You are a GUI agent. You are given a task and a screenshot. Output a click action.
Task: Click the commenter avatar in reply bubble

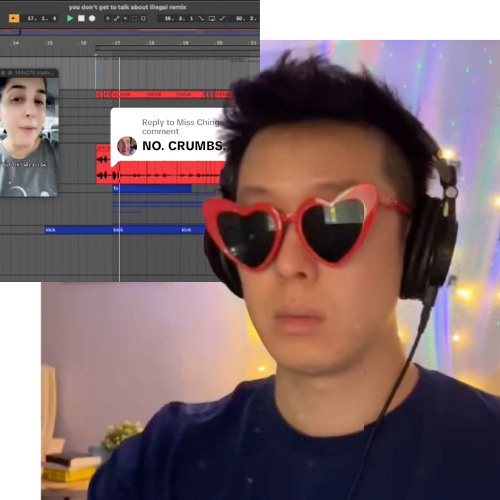coord(127,146)
